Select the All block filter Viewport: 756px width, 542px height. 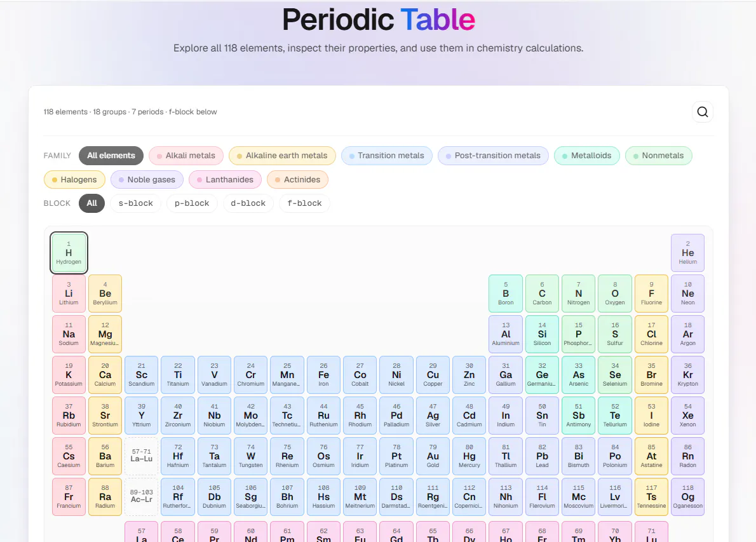pyautogui.click(x=91, y=203)
